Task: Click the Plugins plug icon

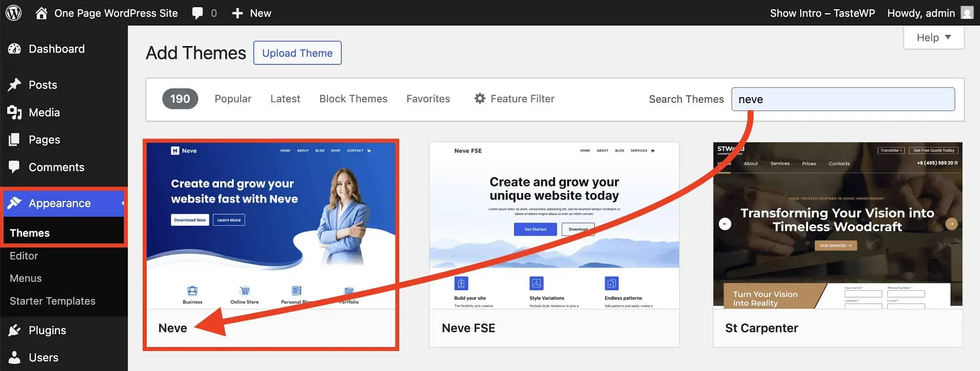Action: (x=14, y=330)
